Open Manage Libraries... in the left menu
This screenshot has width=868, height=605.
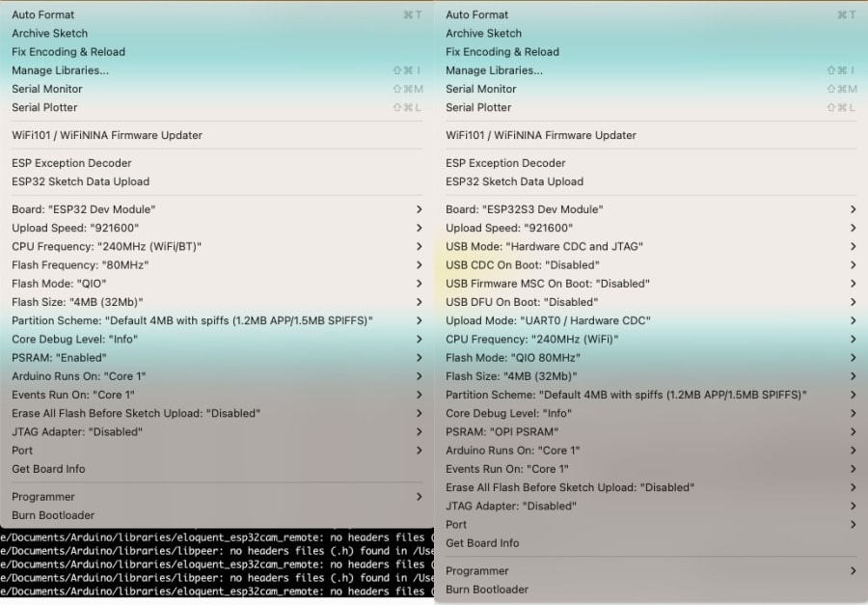pos(217,70)
